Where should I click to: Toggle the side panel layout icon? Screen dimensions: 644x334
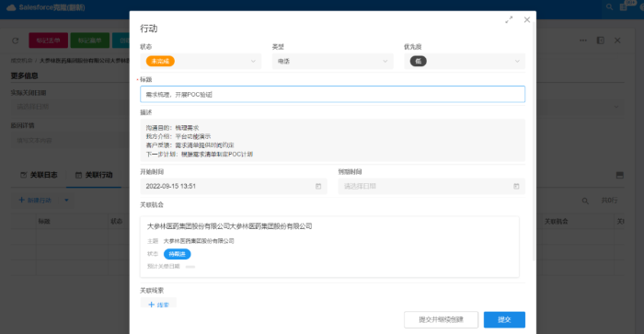point(601,40)
